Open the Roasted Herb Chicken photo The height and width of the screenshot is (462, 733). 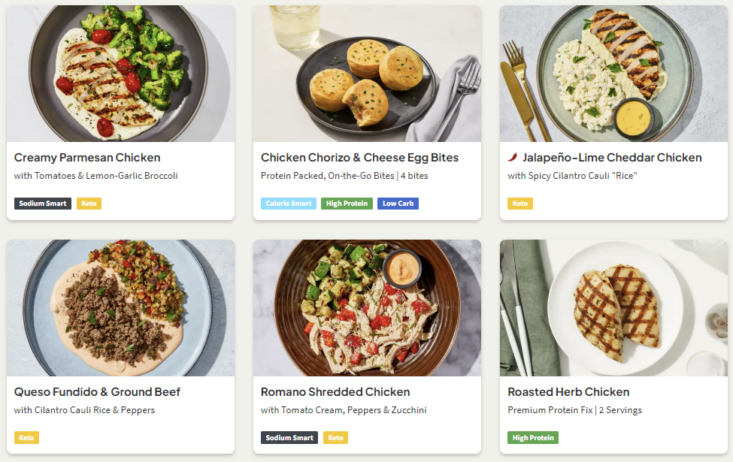pos(613,307)
